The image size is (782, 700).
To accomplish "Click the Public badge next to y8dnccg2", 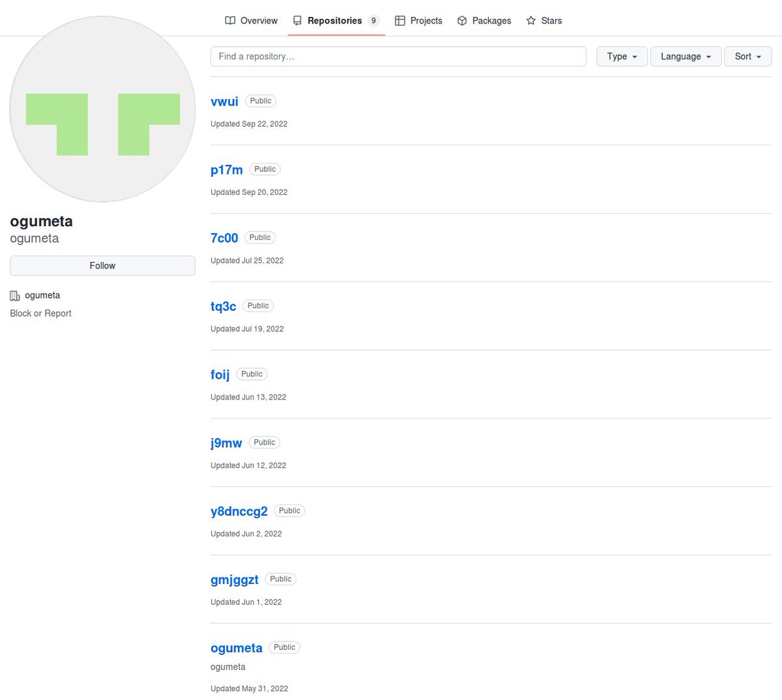I will [289, 511].
